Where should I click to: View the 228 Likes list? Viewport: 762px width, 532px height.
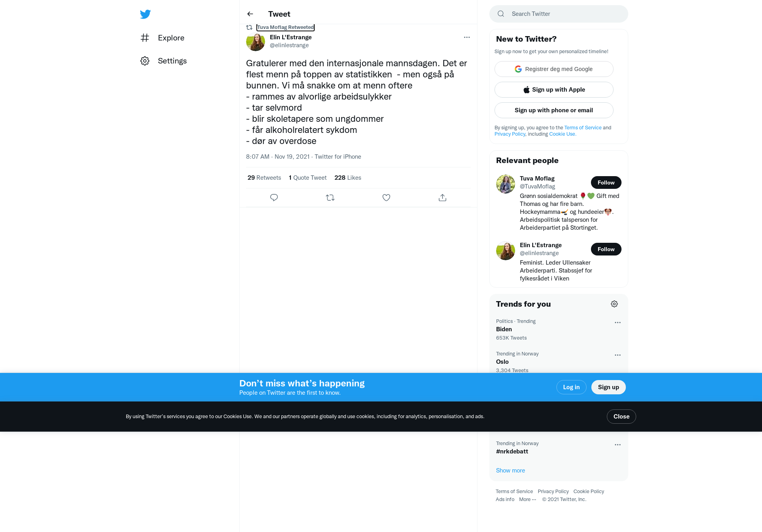(348, 178)
